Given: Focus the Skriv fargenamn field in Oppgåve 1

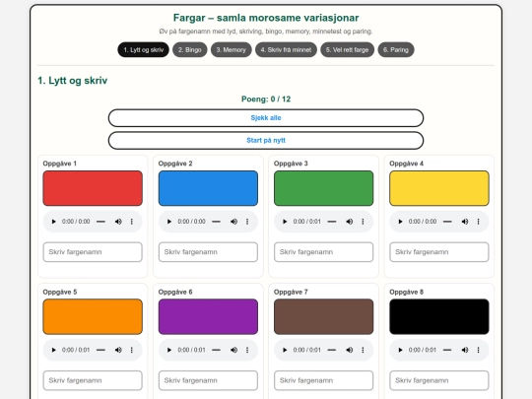Looking at the screenshot, I should tap(93, 252).
